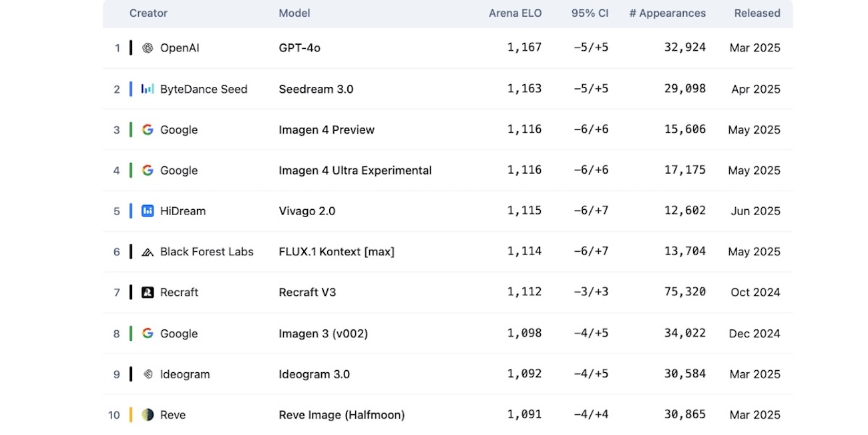Open the Seedream 3.0 model entry

click(x=316, y=89)
